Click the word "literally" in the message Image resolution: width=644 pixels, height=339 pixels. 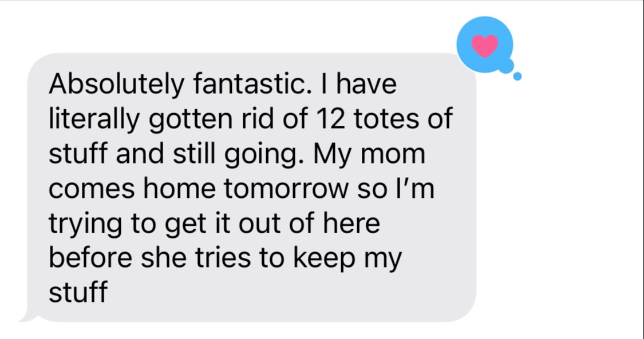click(93, 120)
